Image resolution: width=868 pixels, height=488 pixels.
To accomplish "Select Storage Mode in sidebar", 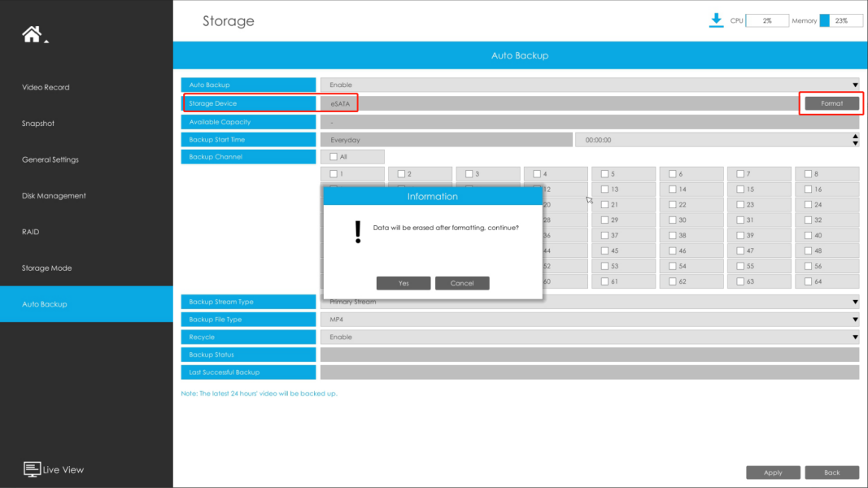I will [x=47, y=268].
